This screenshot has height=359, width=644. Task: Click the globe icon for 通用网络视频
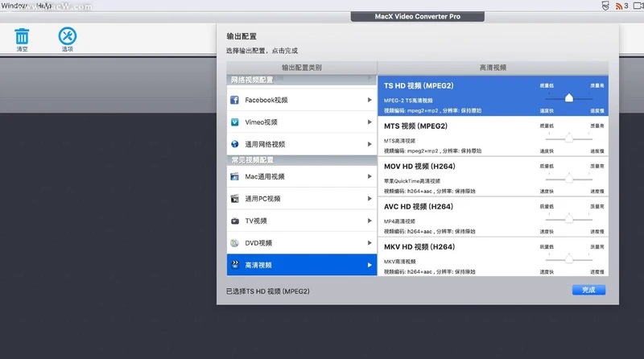tap(234, 144)
